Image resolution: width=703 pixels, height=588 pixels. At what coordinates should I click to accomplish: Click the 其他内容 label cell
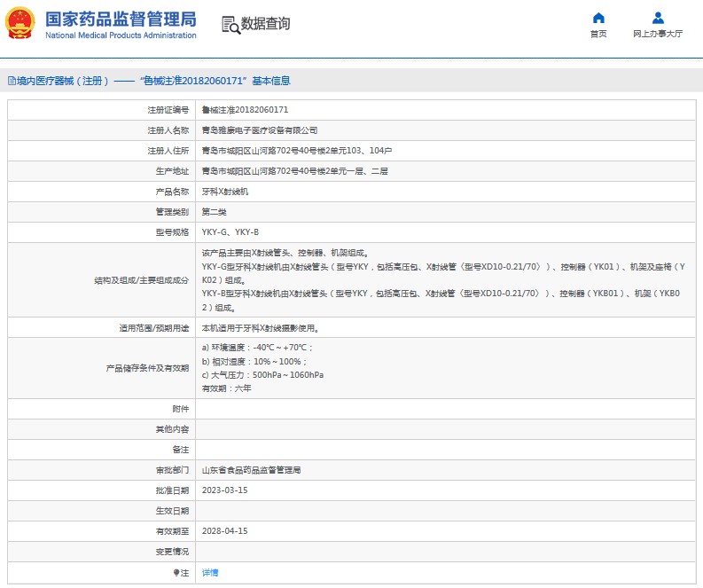[101, 429]
